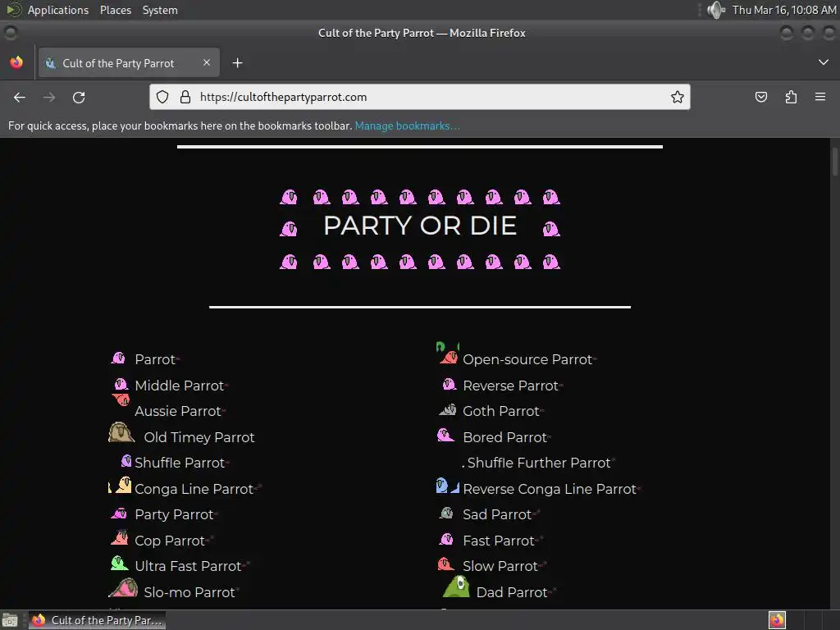Click the Sad Parrot label

click(x=497, y=515)
